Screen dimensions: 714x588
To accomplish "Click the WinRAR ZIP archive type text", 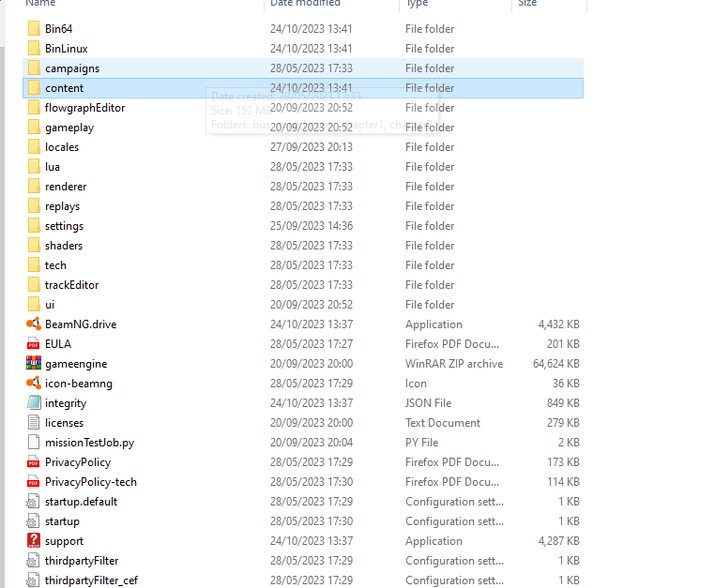I will coord(454,364).
